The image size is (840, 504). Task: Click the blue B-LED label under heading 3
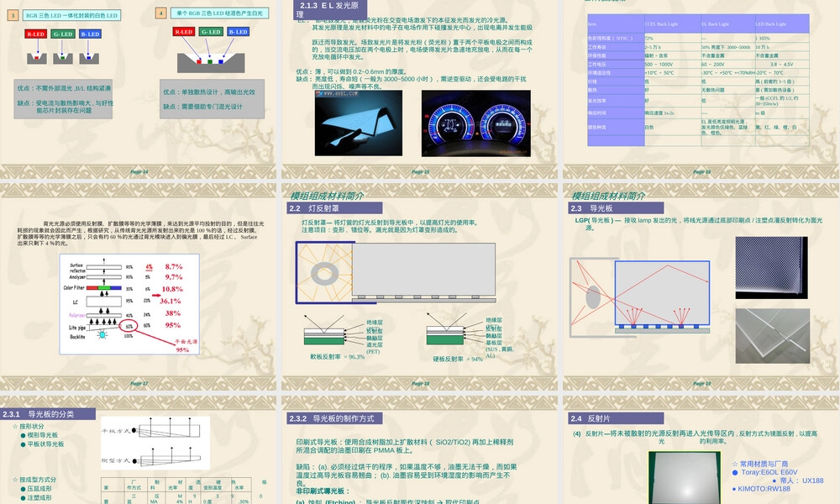90,34
